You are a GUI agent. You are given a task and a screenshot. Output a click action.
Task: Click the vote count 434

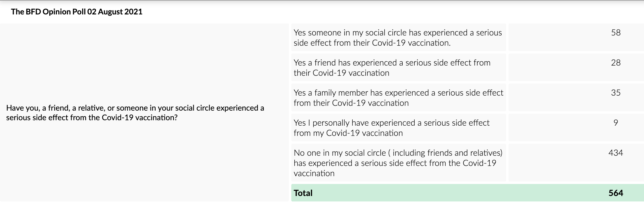tap(615, 153)
